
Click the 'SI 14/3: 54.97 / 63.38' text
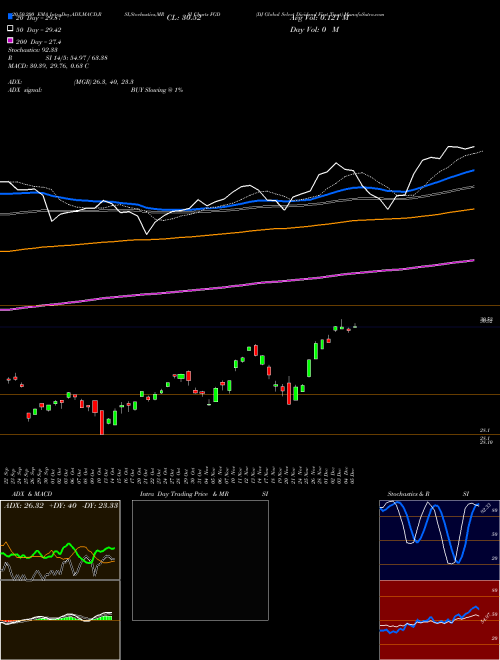[x=76, y=58]
